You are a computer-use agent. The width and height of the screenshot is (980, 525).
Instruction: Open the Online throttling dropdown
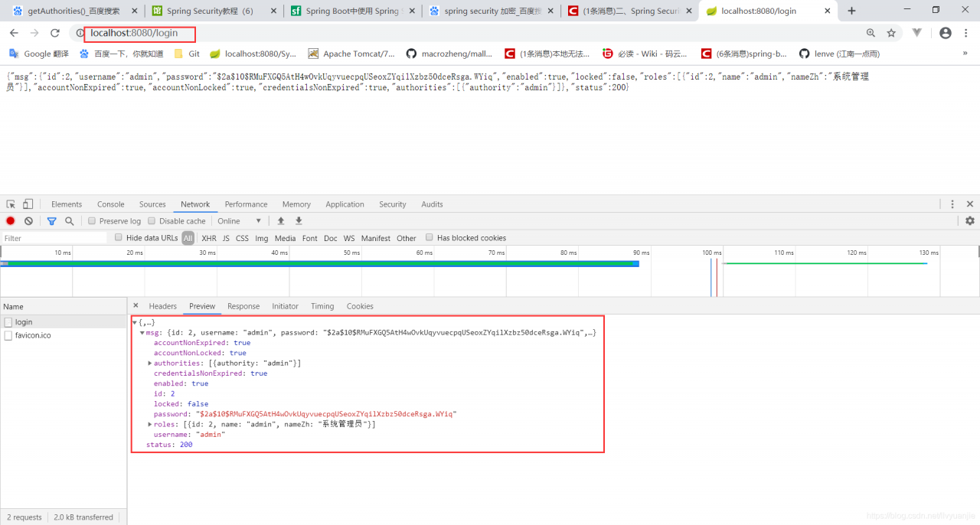pyautogui.click(x=240, y=221)
